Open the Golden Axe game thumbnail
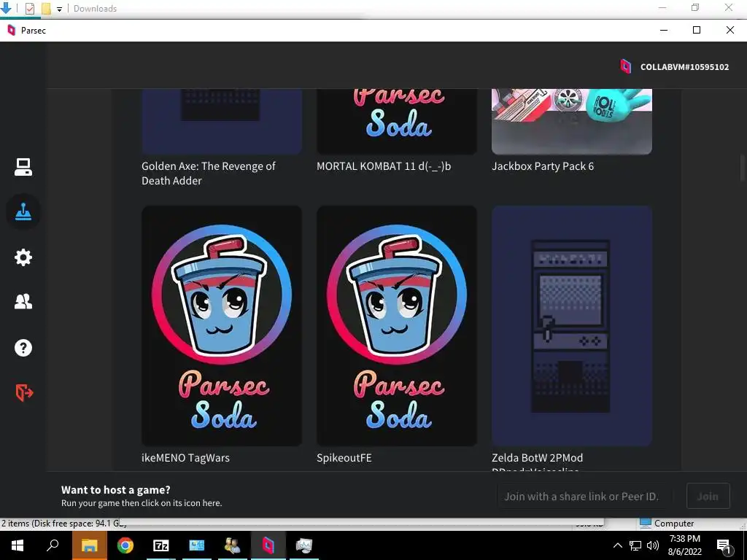 point(222,122)
